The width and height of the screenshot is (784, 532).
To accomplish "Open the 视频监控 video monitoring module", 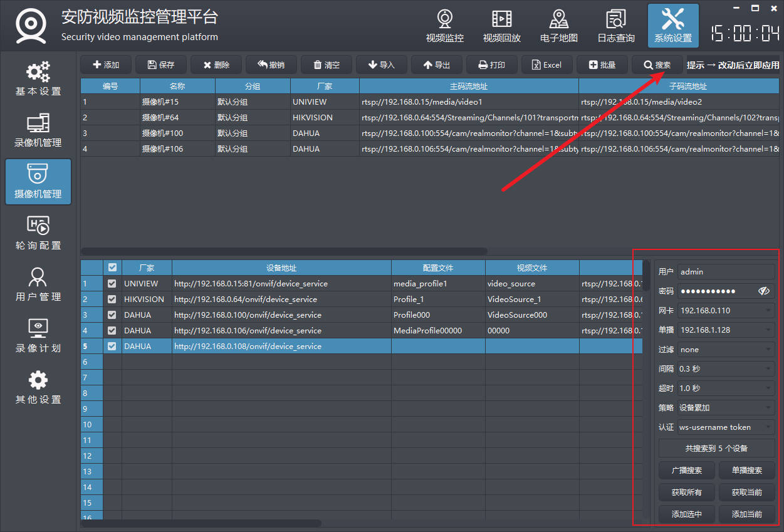I will [x=444, y=26].
